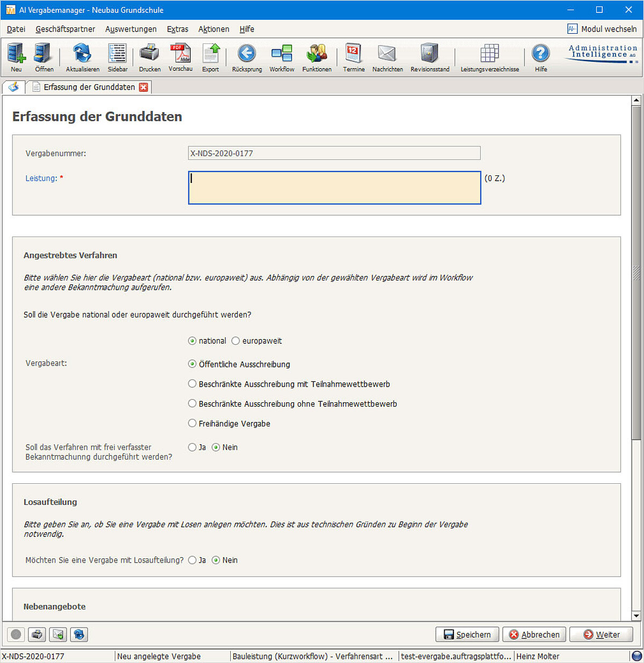Screen dimensions: 644x663
Task: Select Ja for Vergabe mit Losaufteilung
Action: point(192,560)
